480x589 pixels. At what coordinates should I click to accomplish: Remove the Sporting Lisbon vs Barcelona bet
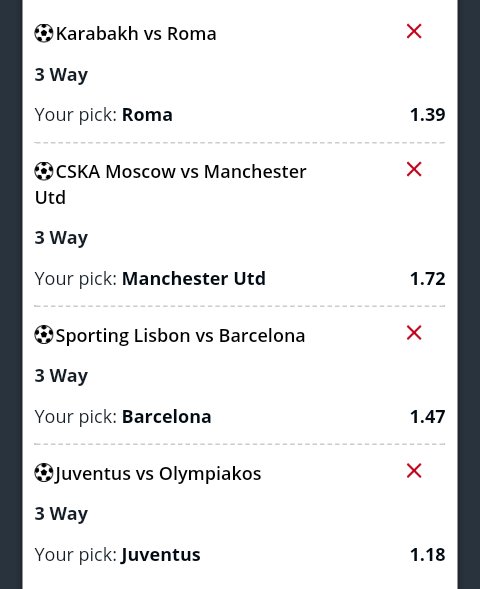click(x=414, y=333)
